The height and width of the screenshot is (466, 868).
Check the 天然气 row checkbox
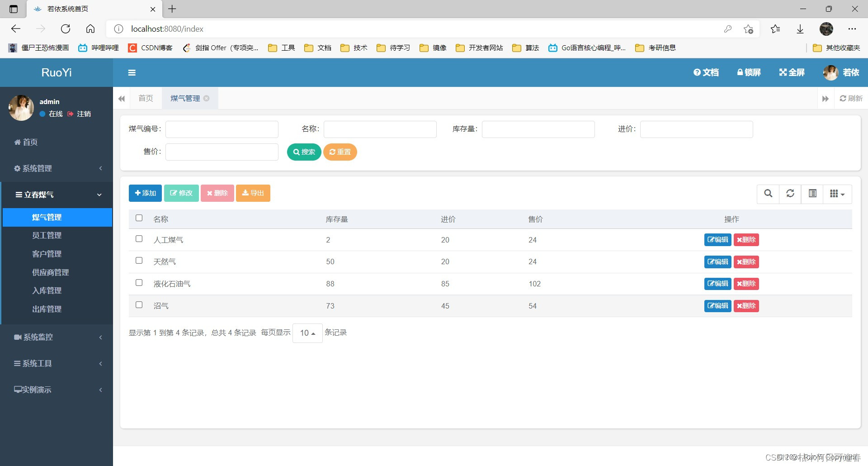point(139,261)
